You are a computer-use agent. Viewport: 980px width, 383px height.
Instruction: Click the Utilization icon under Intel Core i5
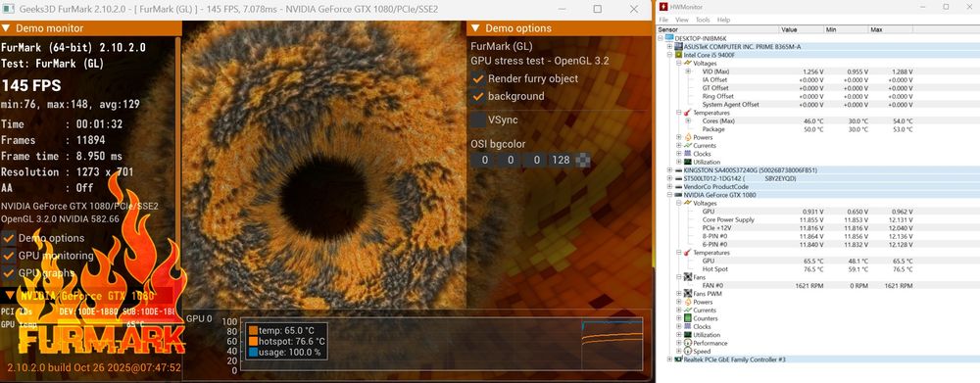(688, 162)
